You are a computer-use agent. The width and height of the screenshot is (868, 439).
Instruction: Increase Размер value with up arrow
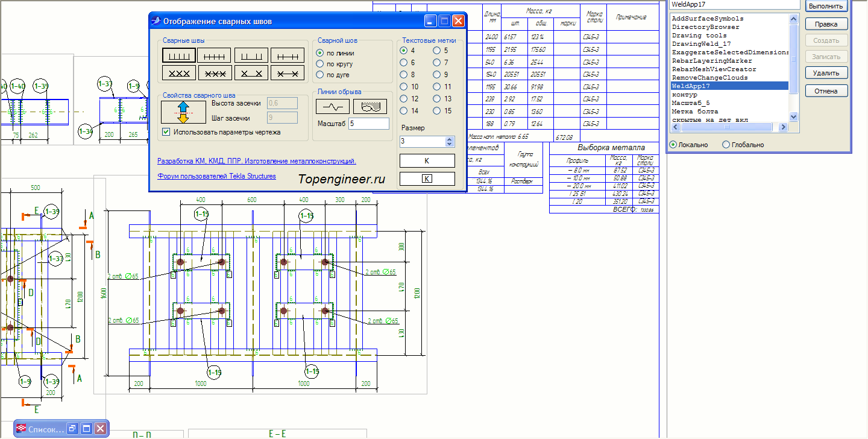pyautogui.click(x=449, y=139)
